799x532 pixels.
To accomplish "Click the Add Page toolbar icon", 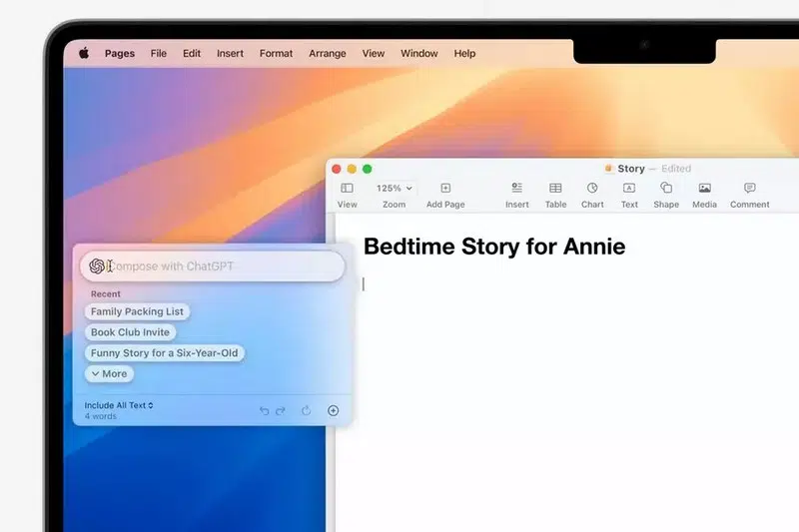I will click(x=445, y=189).
